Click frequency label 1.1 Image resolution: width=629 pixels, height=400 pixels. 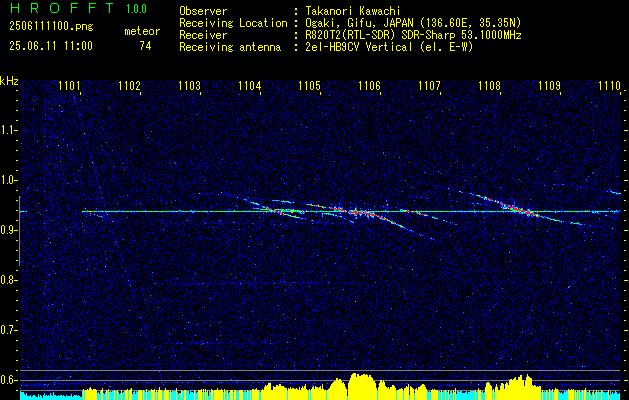coord(7,130)
